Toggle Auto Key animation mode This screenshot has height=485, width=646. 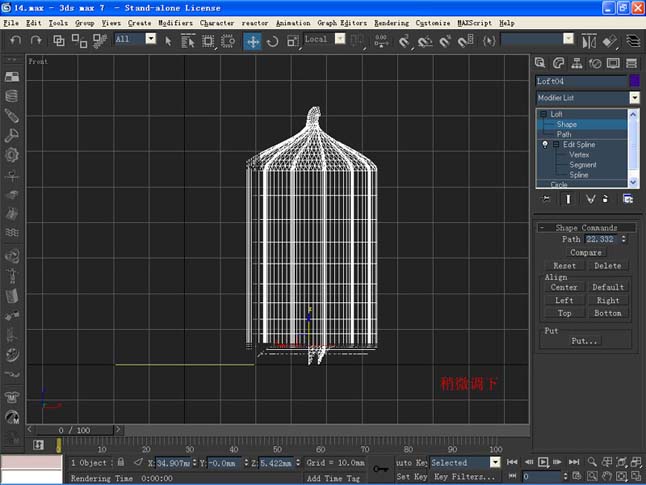point(411,462)
